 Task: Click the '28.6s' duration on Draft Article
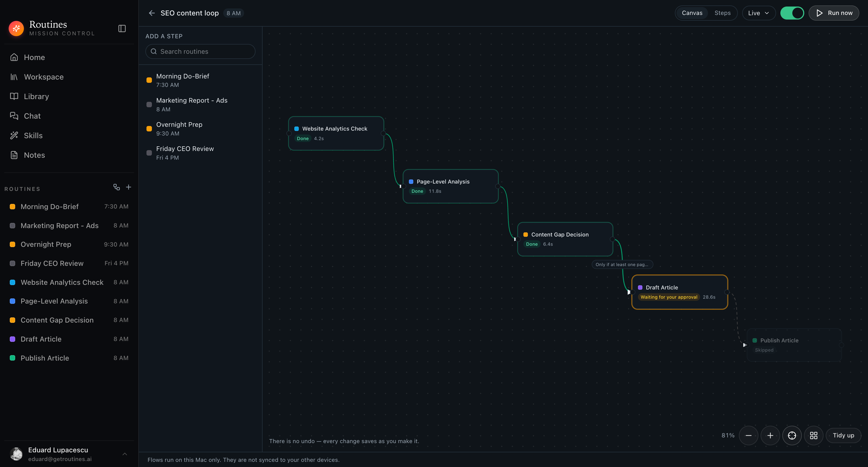click(x=709, y=297)
